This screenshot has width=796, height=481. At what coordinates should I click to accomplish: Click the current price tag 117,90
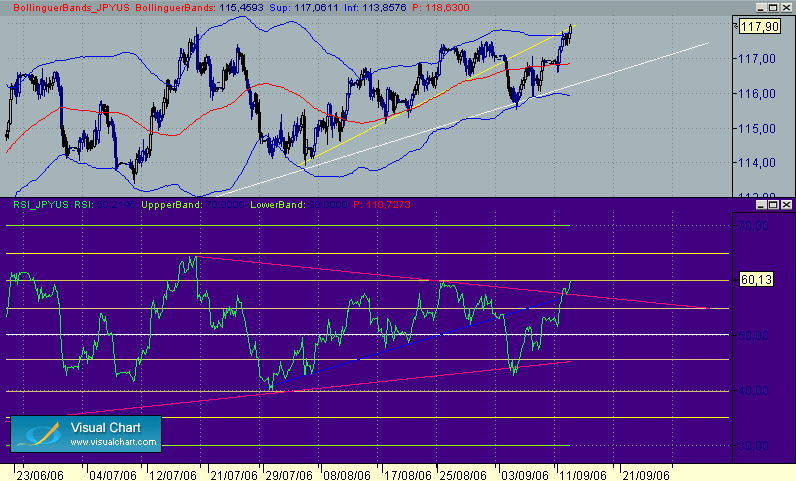pos(759,26)
